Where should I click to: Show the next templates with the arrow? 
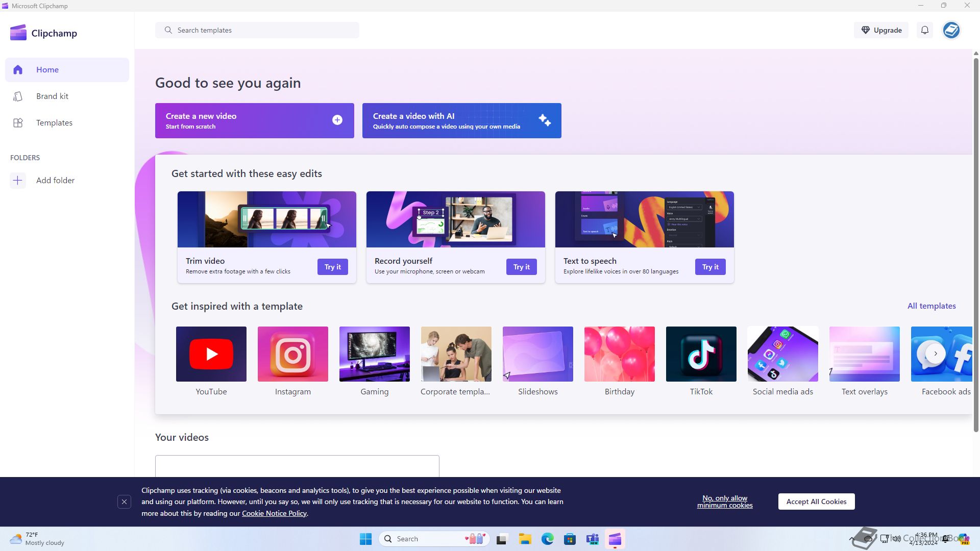click(935, 354)
